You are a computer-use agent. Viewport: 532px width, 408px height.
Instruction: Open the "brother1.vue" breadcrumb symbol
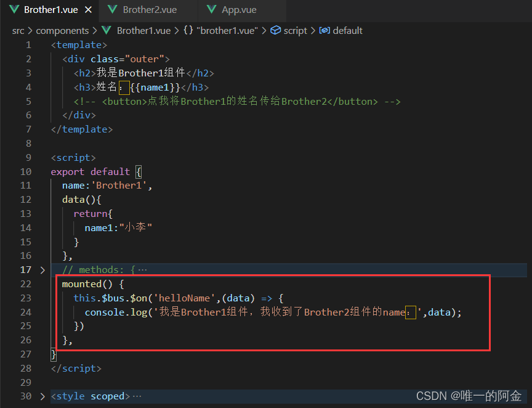[x=227, y=31]
